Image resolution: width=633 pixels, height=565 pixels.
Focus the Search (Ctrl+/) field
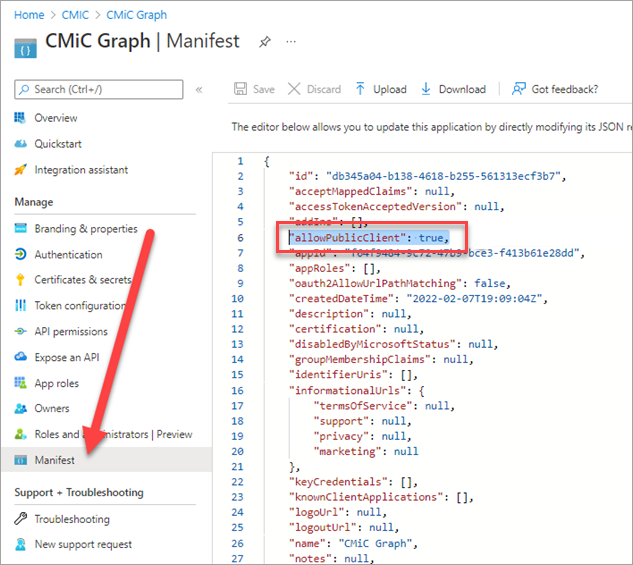[99, 89]
